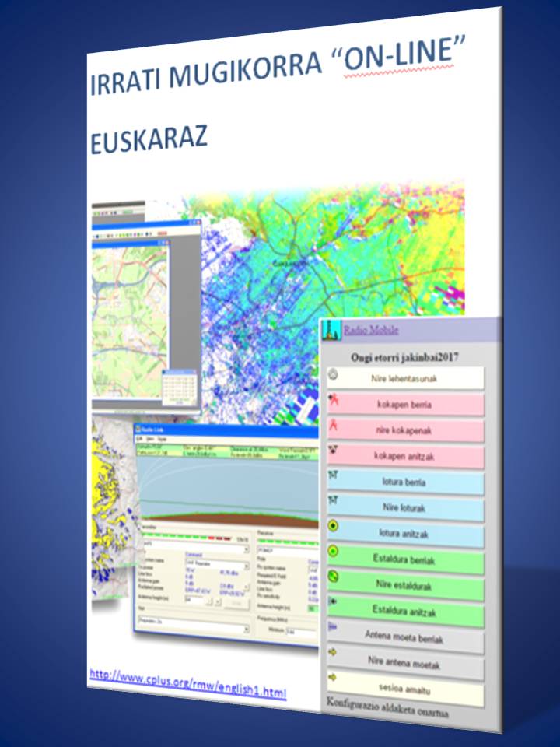560x747 pixels.
Task: Open the Edit menu in Radio Link window
Action: (140, 438)
